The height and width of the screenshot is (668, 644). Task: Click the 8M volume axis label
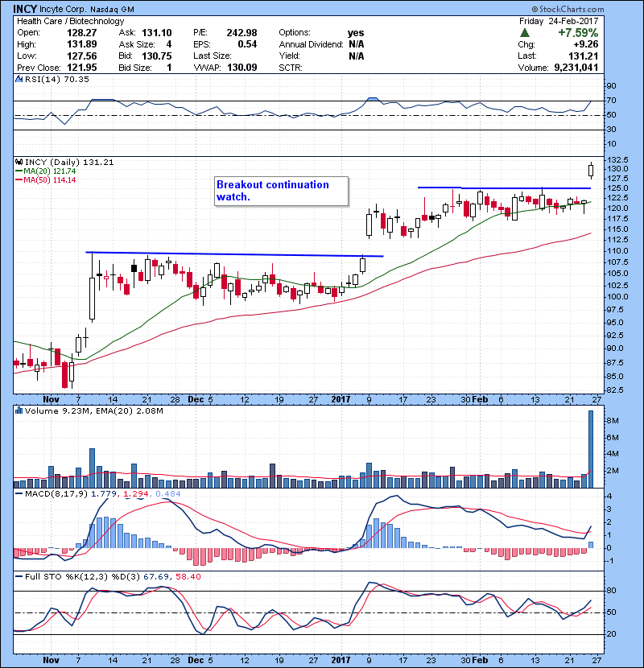coord(613,421)
